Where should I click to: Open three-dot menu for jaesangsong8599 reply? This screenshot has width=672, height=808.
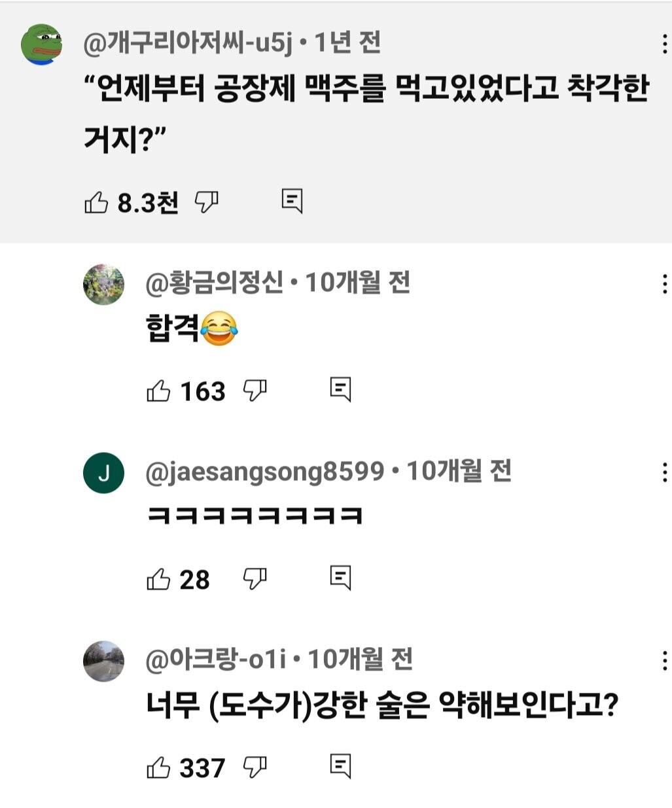[x=664, y=472]
